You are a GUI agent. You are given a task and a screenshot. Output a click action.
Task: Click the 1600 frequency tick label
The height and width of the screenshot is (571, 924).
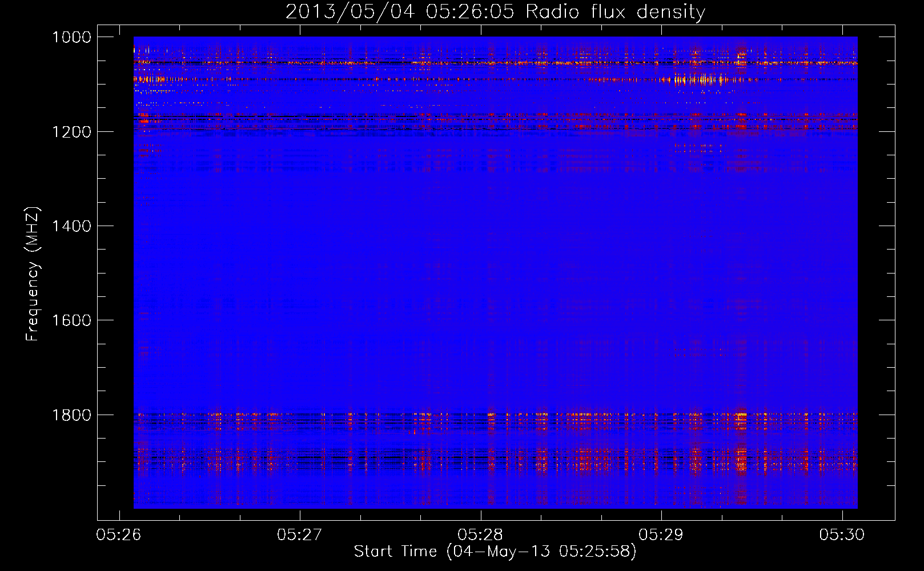pos(71,320)
